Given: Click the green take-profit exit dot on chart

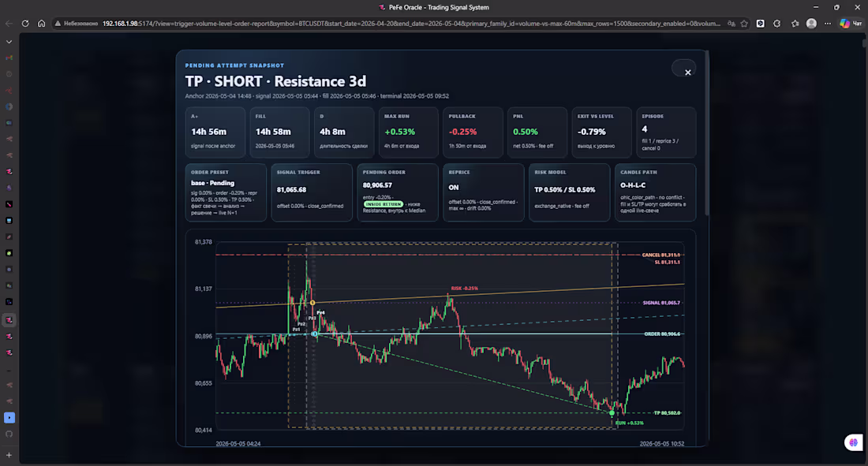Looking at the screenshot, I should [x=612, y=413].
